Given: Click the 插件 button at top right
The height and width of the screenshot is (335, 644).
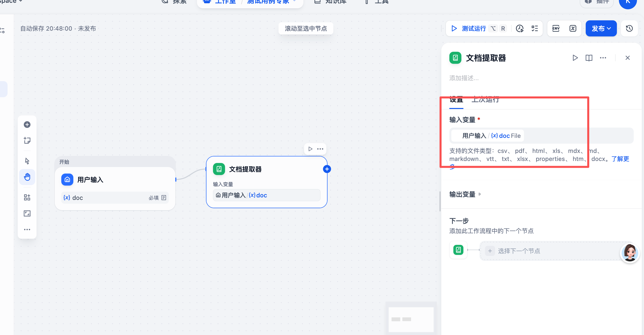Looking at the screenshot, I should point(597,2).
